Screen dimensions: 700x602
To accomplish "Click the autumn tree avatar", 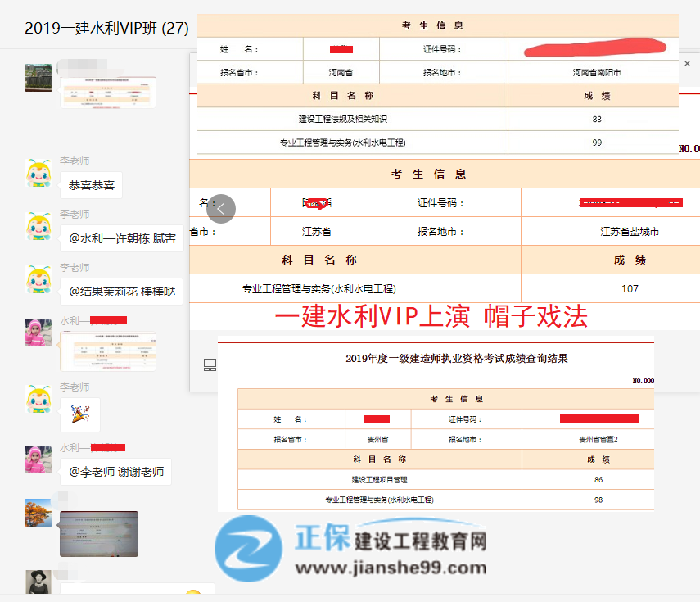I will coord(38,513).
